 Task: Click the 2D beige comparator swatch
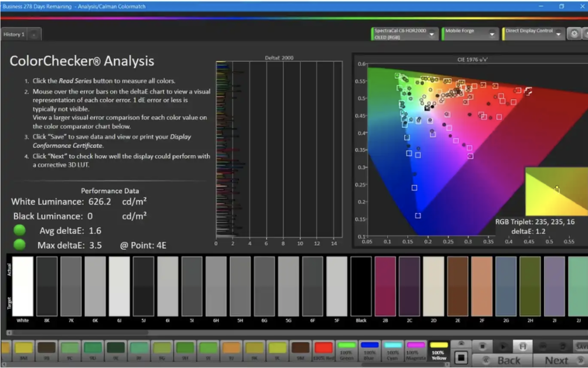pos(434,286)
